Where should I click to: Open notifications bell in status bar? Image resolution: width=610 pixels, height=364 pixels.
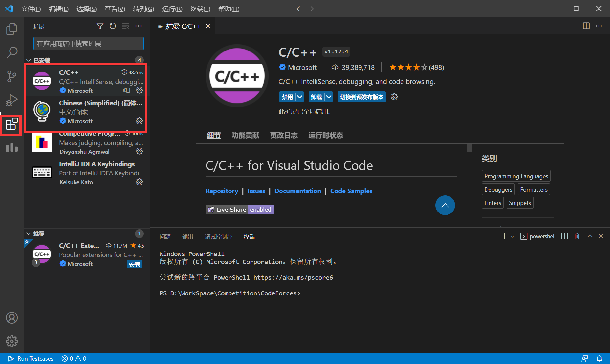click(599, 358)
